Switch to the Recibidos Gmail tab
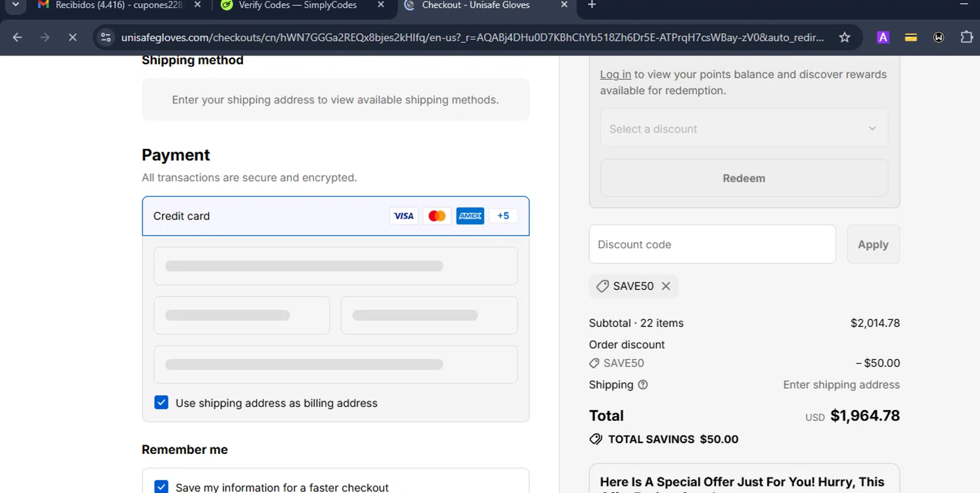 (x=121, y=5)
